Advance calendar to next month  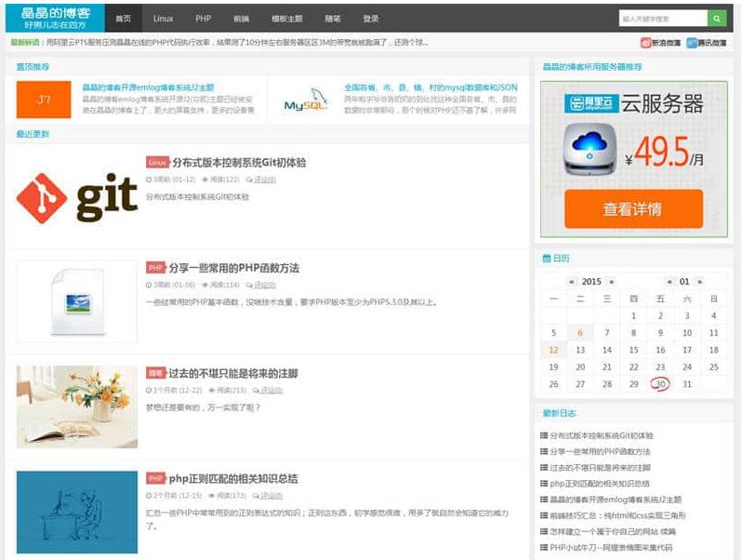[x=700, y=281]
